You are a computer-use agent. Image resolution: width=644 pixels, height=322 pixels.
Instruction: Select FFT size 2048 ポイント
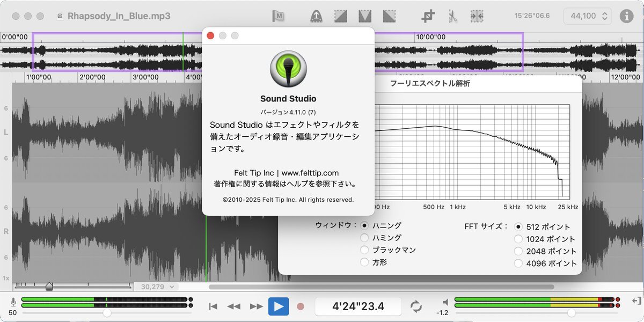click(519, 251)
